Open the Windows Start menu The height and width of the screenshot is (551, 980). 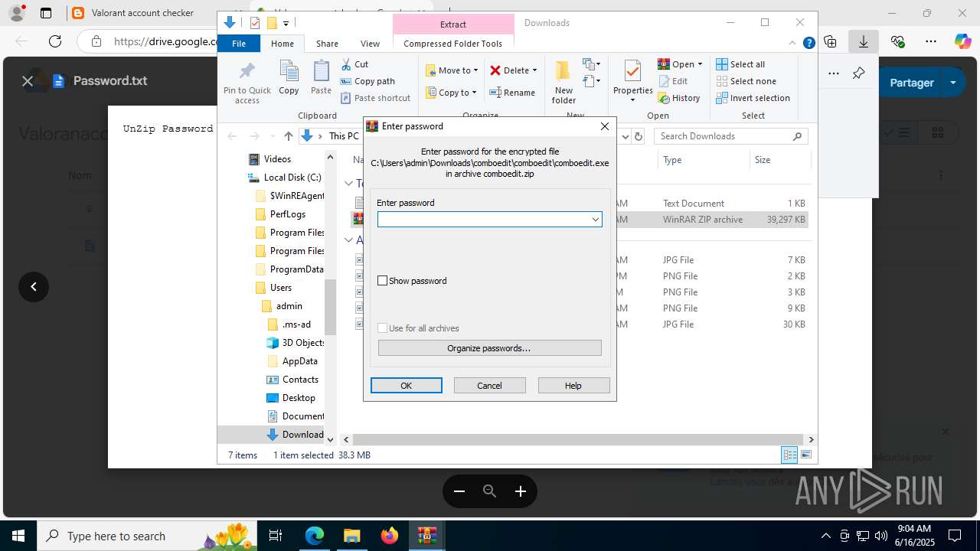point(18,536)
